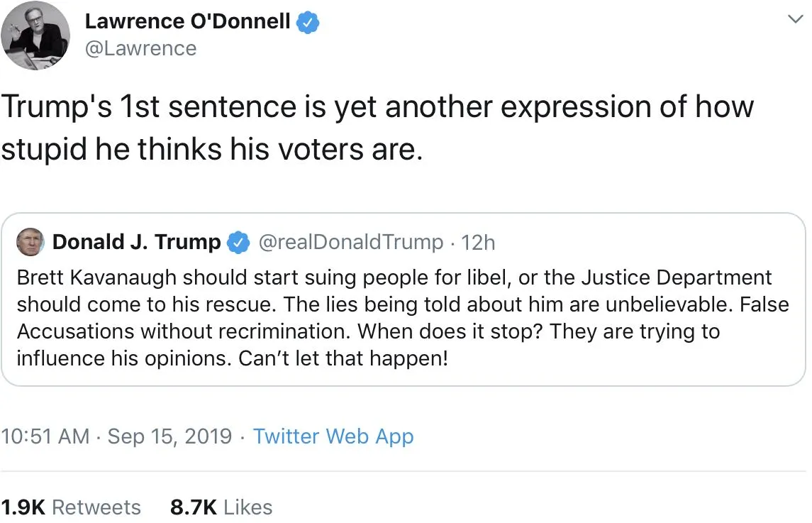812x523 pixels.
Task: View the 8.7K Likes list
Action: [x=221, y=507]
